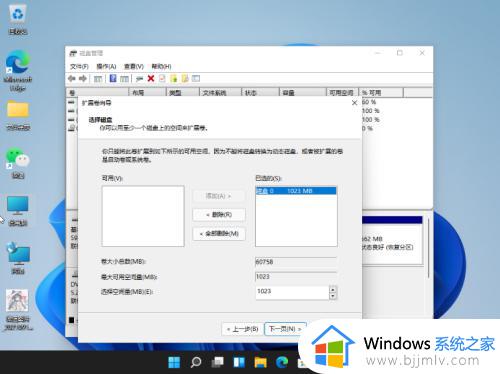Click the 布局 column header
Viewport: 500px width, 374px height.
[147, 93]
